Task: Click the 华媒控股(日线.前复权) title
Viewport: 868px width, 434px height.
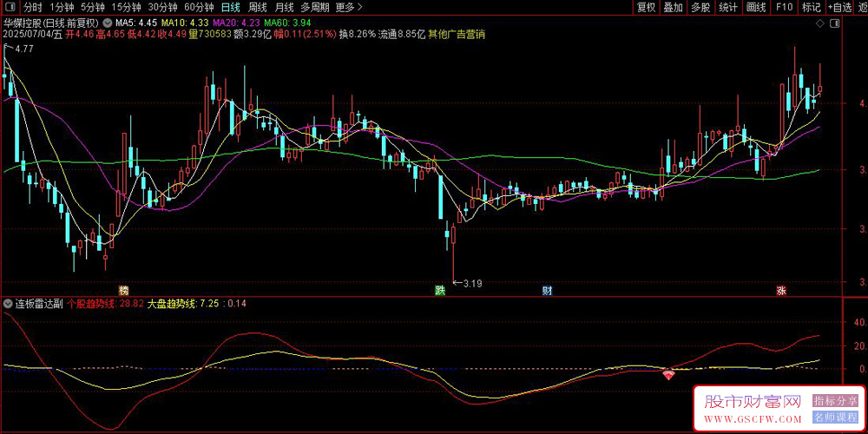Action: click(51, 23)
